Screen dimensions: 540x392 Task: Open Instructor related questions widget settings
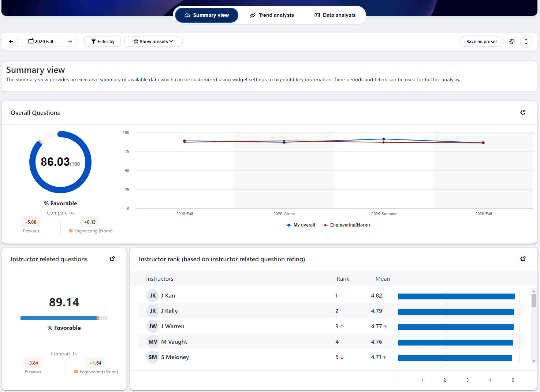pos(112,259)
